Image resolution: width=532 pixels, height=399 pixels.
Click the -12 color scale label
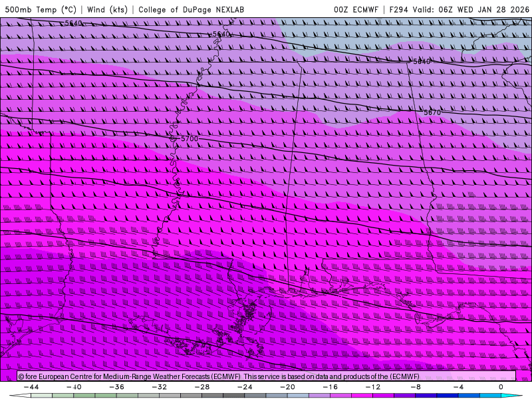[373, 387]
